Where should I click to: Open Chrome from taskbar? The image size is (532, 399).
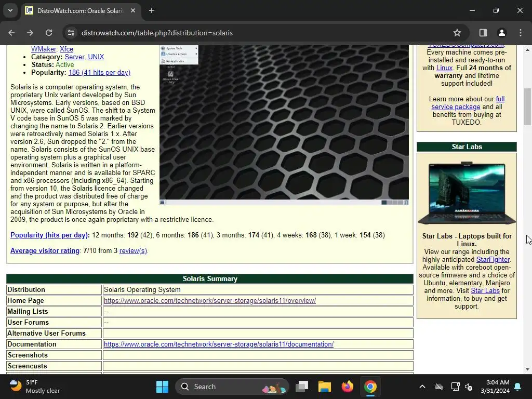[x=370, y=387]
